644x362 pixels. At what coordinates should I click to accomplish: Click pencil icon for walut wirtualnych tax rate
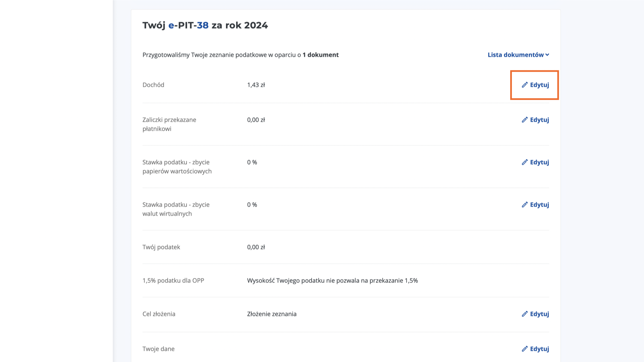525,204
